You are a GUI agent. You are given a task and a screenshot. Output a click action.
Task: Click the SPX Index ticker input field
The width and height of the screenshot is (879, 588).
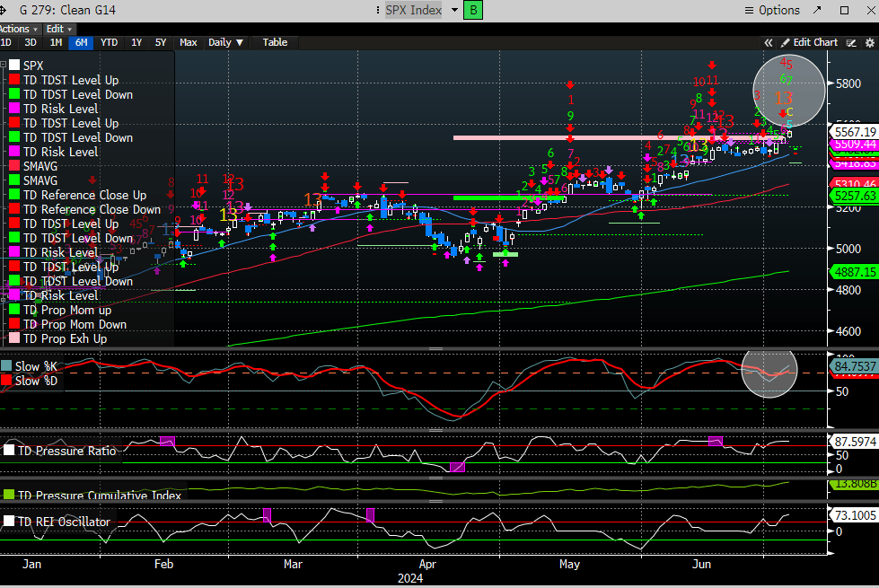[413, 10]
